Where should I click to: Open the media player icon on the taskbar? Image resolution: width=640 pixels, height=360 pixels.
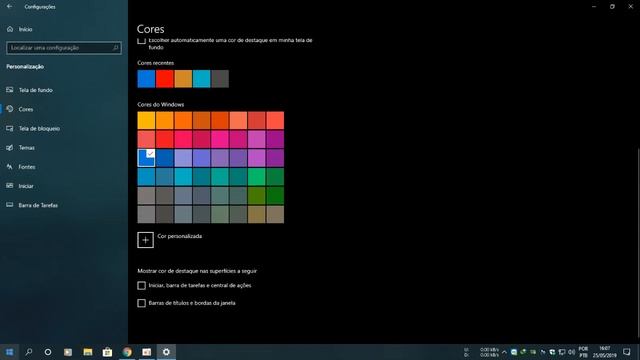coord(68,352)
